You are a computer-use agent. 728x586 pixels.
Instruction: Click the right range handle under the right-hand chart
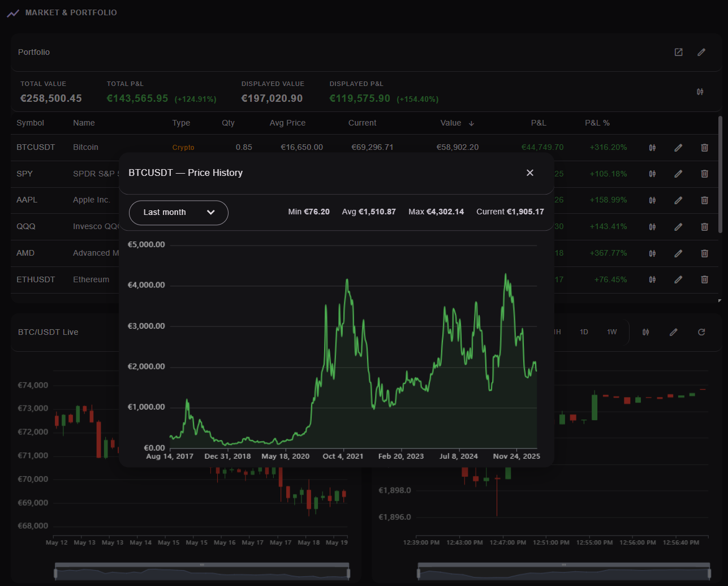710,574
